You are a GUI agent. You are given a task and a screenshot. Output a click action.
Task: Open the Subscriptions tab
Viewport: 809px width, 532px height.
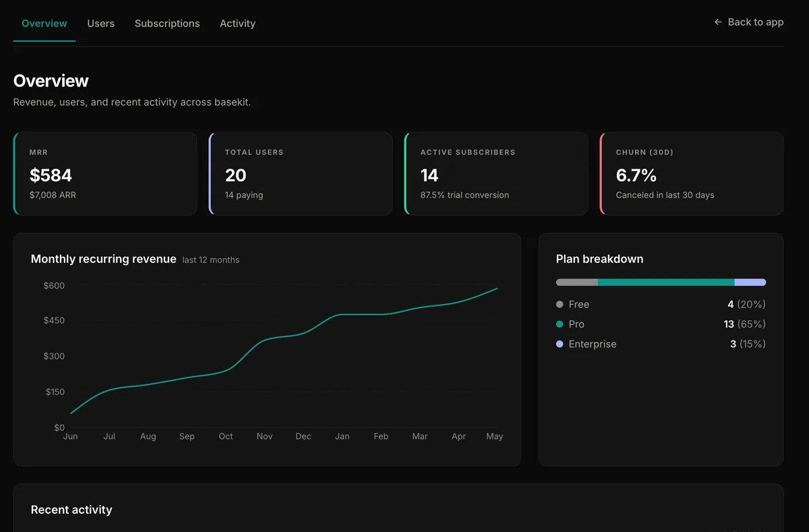(167, 24)
